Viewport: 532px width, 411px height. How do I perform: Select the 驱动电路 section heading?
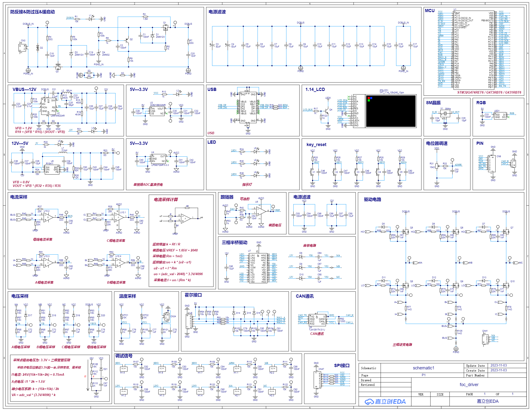(372, 200)
